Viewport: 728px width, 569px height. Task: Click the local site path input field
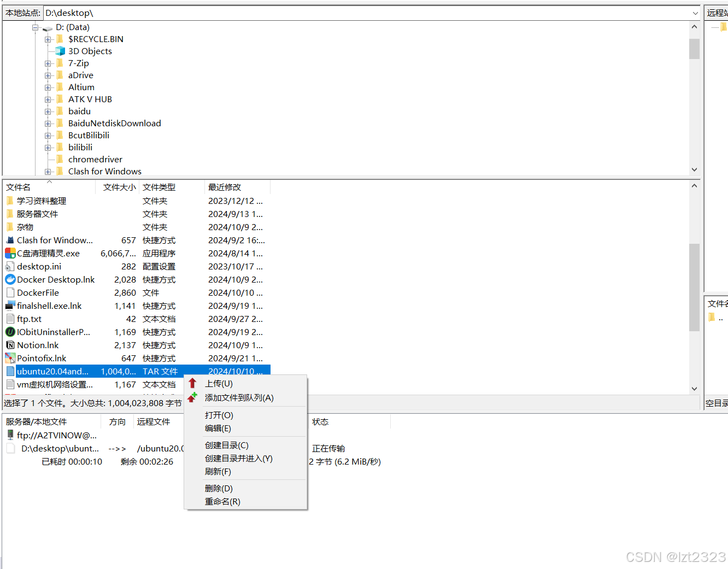point(367,13)
